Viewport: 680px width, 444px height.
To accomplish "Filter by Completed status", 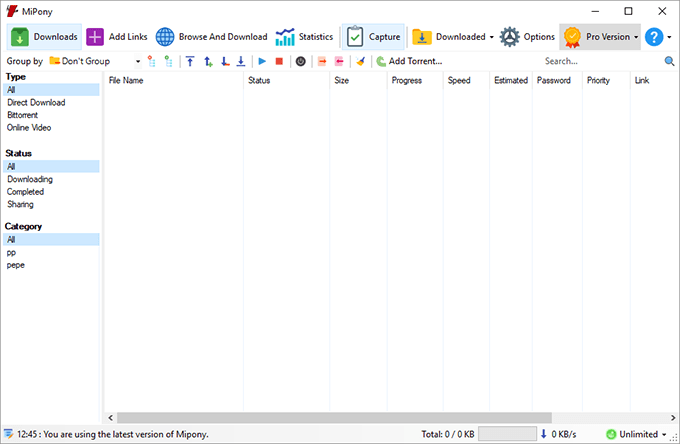I will pyautogui.click(x=25, y=192).
